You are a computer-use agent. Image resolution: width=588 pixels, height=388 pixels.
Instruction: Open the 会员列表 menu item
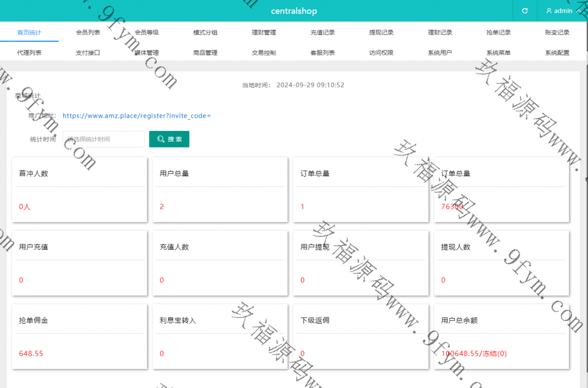pyautogui.click(x=88, y=33)
